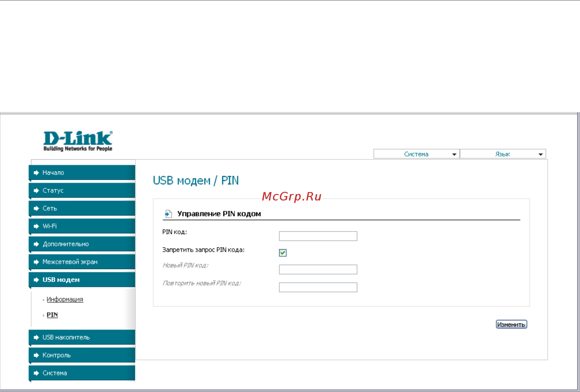Open the Система dropdown at the top

click(416, 154)
